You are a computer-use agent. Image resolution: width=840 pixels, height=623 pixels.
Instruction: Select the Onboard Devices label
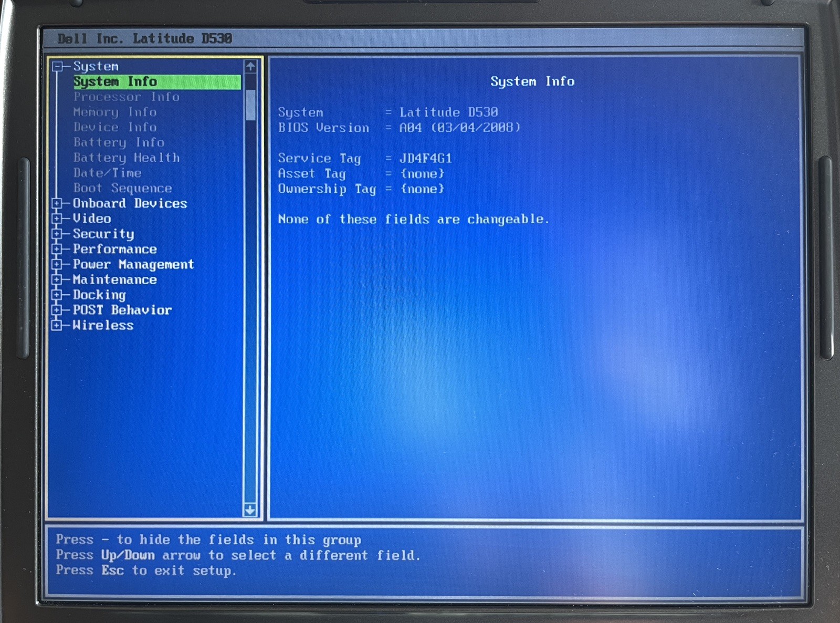coord(130,204)
